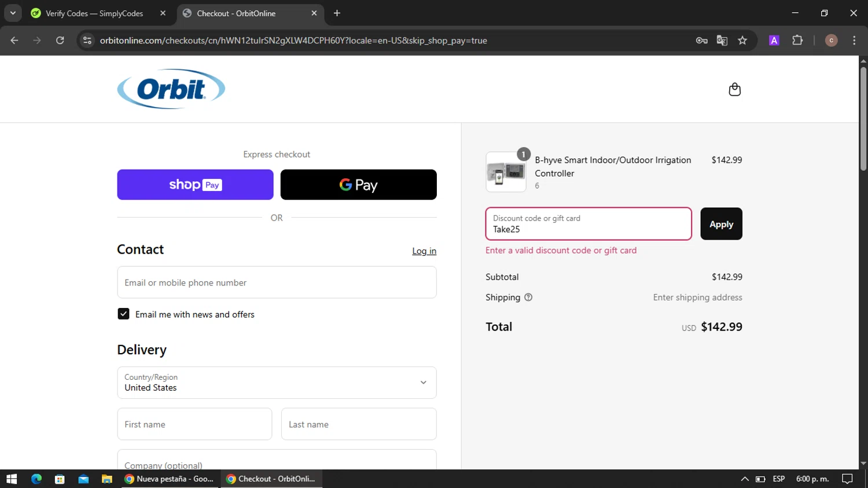The height and width of the screenshot is (488, 868).
Task: Close the Checkout OrbitOnline tab
Action: point(314,13)
